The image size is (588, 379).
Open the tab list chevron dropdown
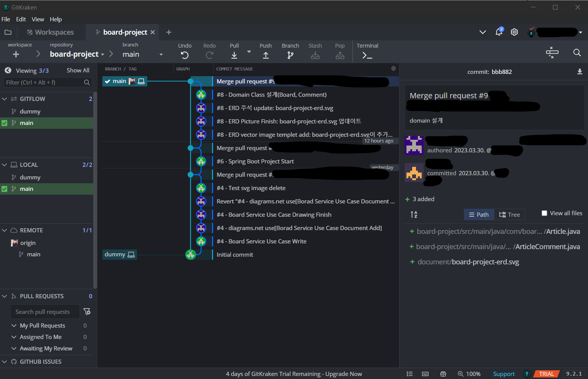tap(483, 32)
